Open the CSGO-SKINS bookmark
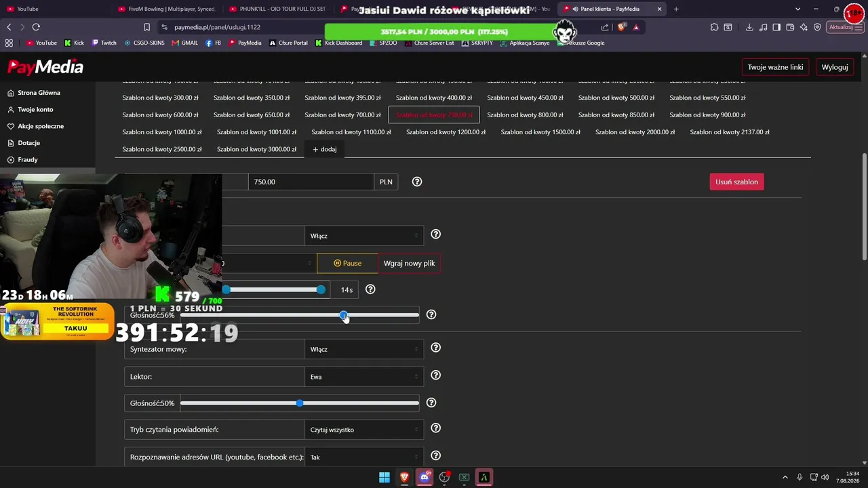Viewport: 868px width, 488px height. click(144, 43)
